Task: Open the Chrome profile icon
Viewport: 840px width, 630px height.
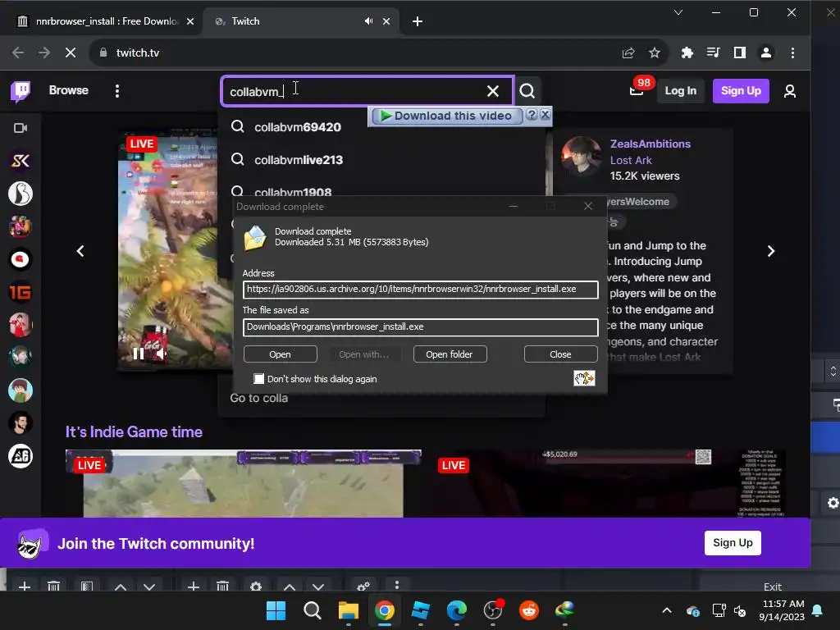Action: pyautogui.click(x=766, y=52)
